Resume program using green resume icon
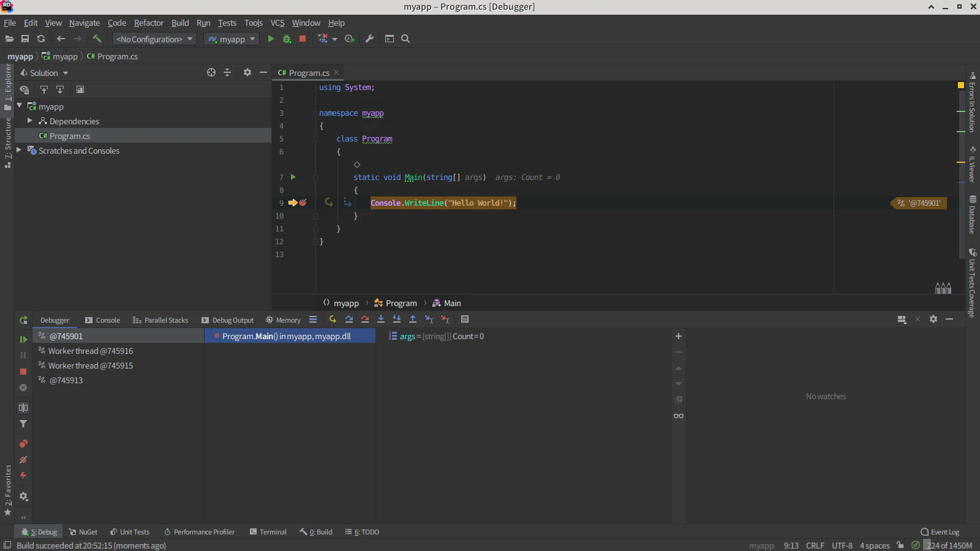The width and height of the screenshot is (980, 551). (23, 339)
